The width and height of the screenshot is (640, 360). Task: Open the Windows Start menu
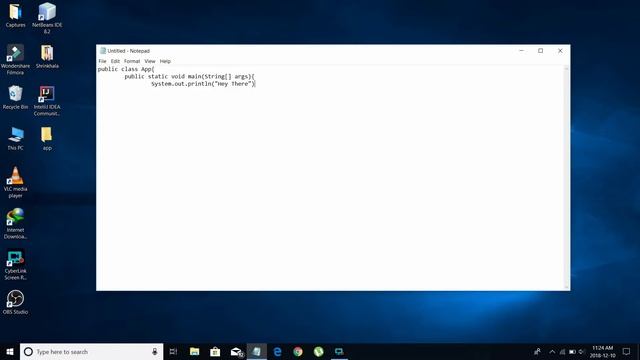coord(10,351)
